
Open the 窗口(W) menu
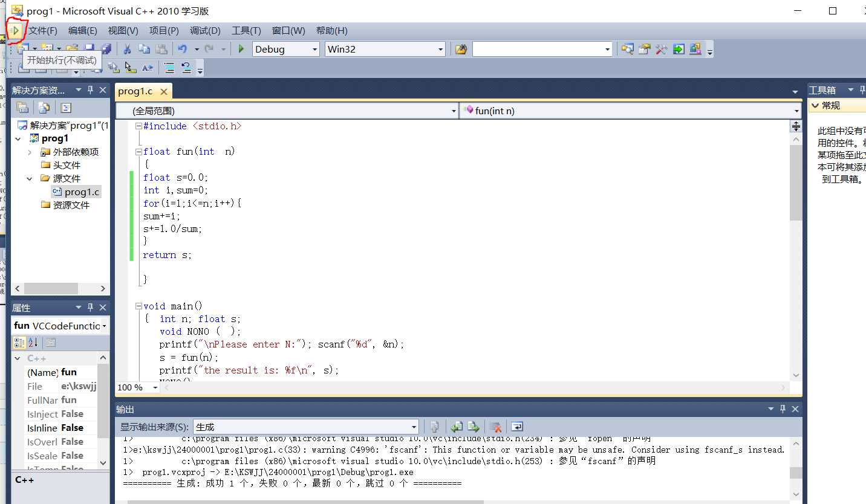(288, 30)
